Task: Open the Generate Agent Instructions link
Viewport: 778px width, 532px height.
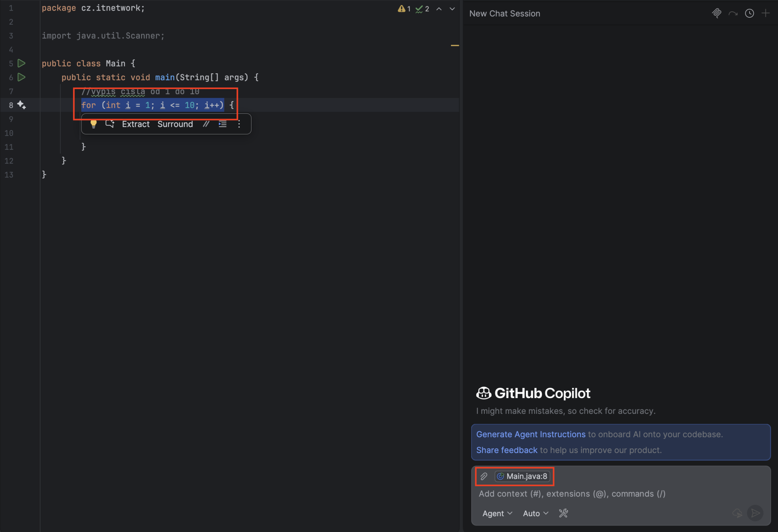Action: (530, 434)
